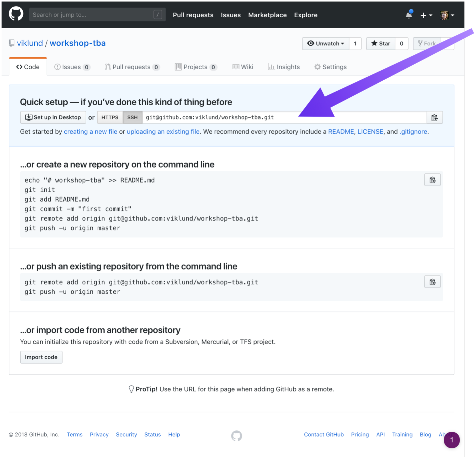Follow the creating a new file link
Viewport: 476px width, 458px height.
pos(91,132)
